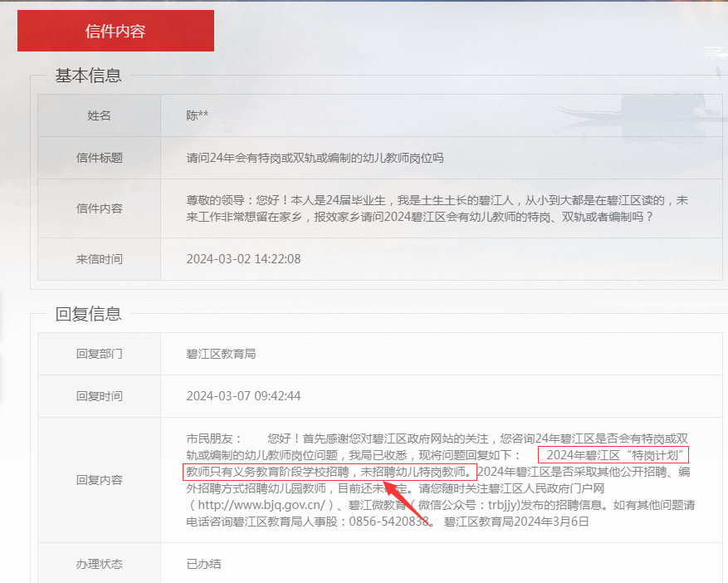
Task: Click the 来信时间 label cell
Action: [99, 259]
